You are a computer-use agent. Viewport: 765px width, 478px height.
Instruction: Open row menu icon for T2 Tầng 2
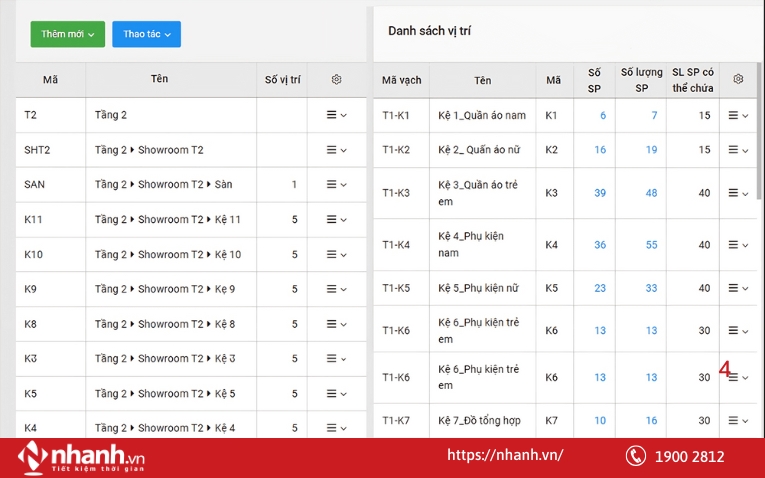336,115
